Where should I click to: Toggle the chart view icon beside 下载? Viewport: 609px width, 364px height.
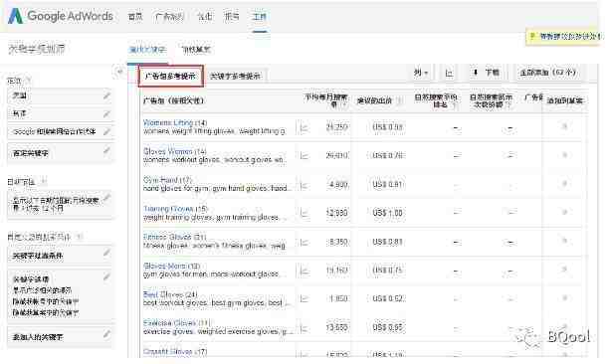(x=450, y=73)
